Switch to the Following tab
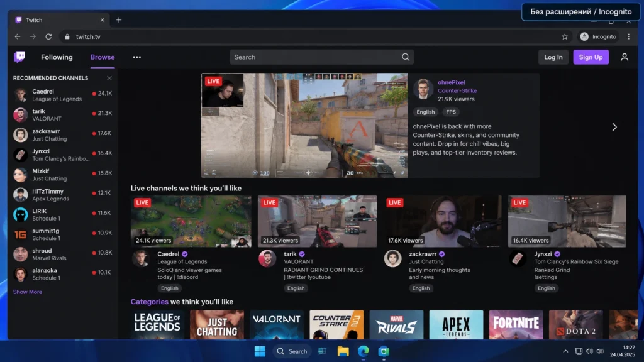This screenshot has width=644, height=362. pyautogui.click(x=57, y=57)
